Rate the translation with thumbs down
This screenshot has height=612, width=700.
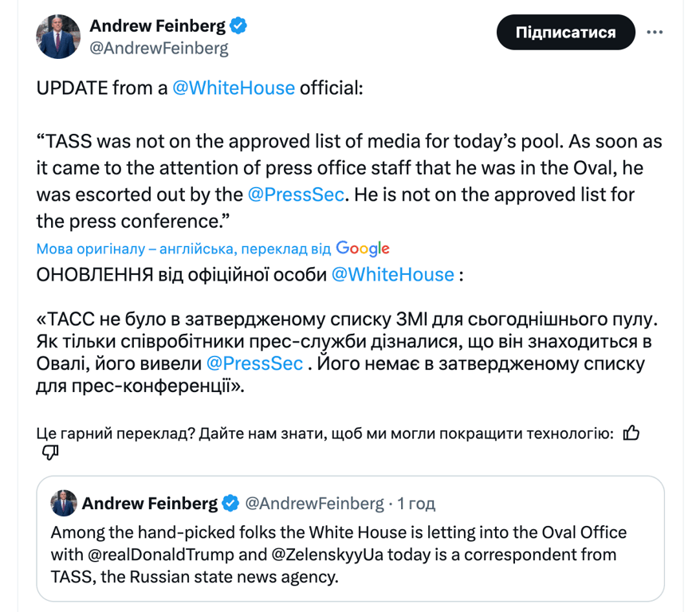point(49,453)
